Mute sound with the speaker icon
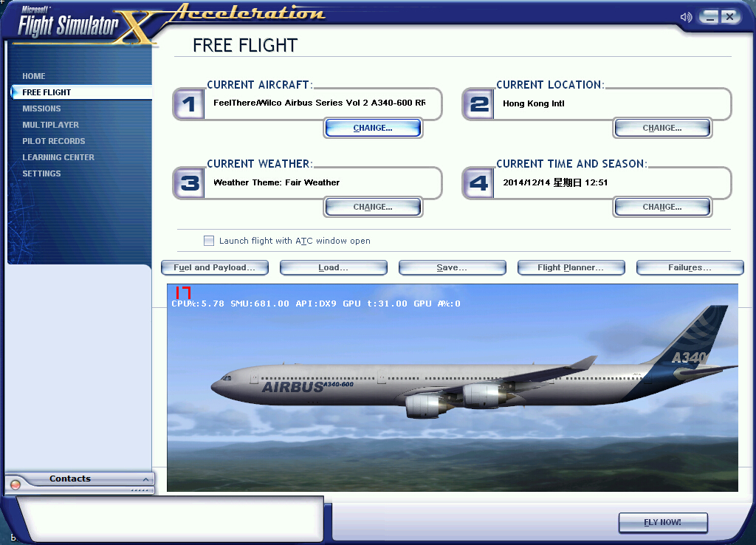Viewport: 756px width, 545px height. tap(686, 18)
